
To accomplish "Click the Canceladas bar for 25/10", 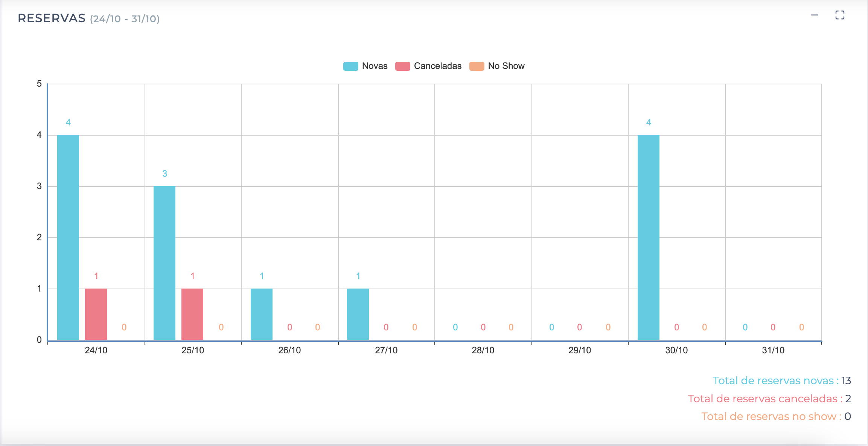I will click(x=192, y=314).
